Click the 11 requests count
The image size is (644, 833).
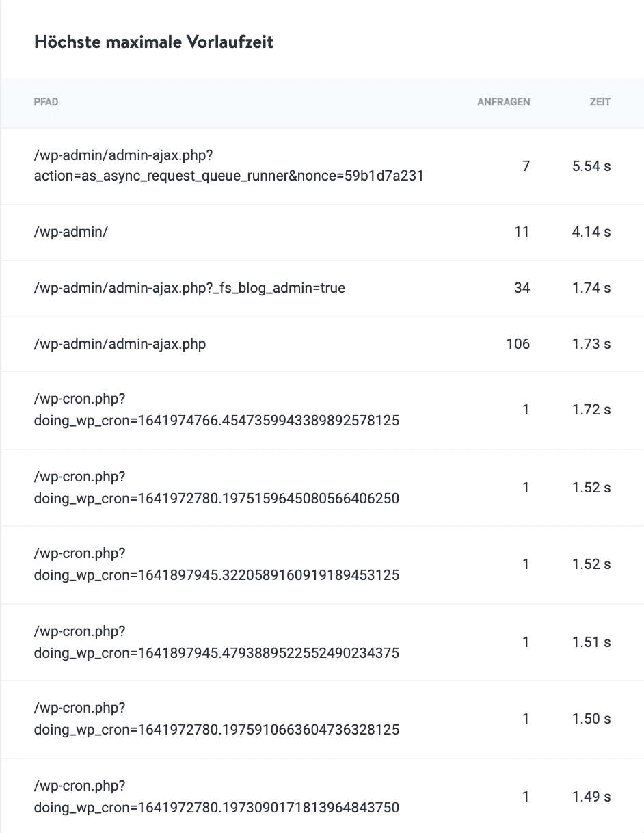click(522, 232)
